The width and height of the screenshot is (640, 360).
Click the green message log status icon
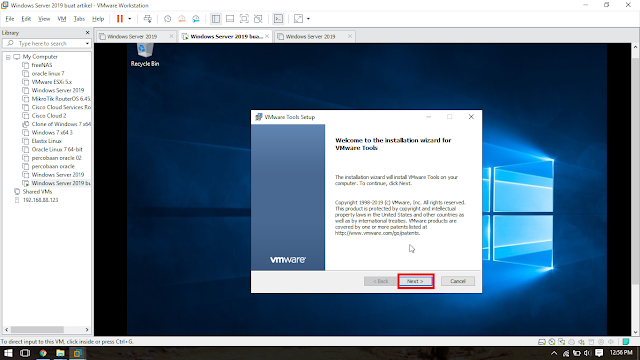626,342
